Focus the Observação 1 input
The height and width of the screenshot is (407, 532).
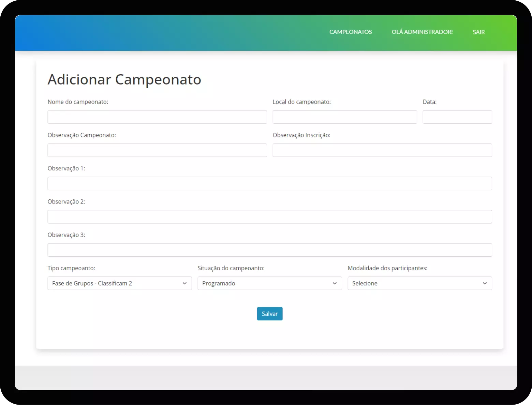pos(269,183)
